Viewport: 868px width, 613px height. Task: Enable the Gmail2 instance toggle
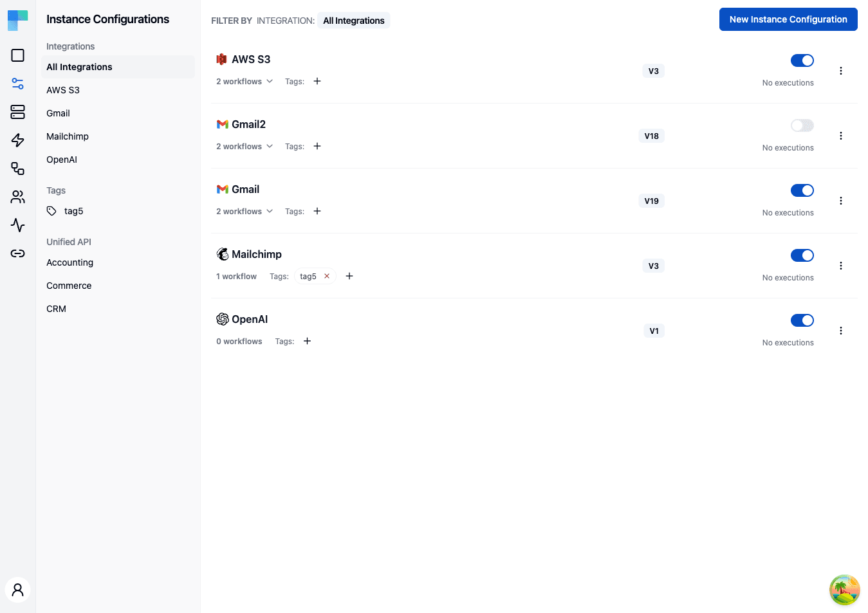coord(802,125)
